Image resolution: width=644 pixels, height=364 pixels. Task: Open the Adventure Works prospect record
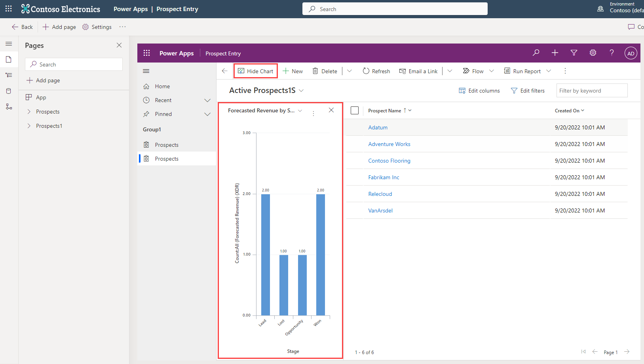coord(389,144)
